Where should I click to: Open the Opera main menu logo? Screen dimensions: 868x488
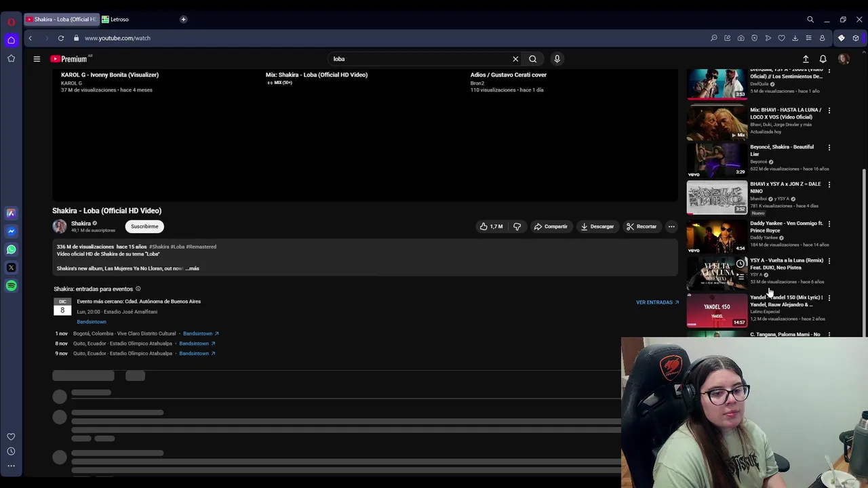11,22
